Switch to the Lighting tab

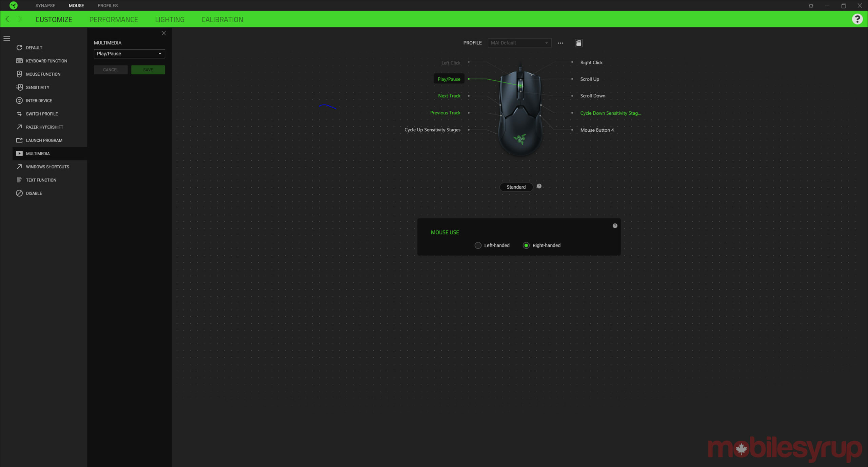pyautogui.click(x=170, y=19)
